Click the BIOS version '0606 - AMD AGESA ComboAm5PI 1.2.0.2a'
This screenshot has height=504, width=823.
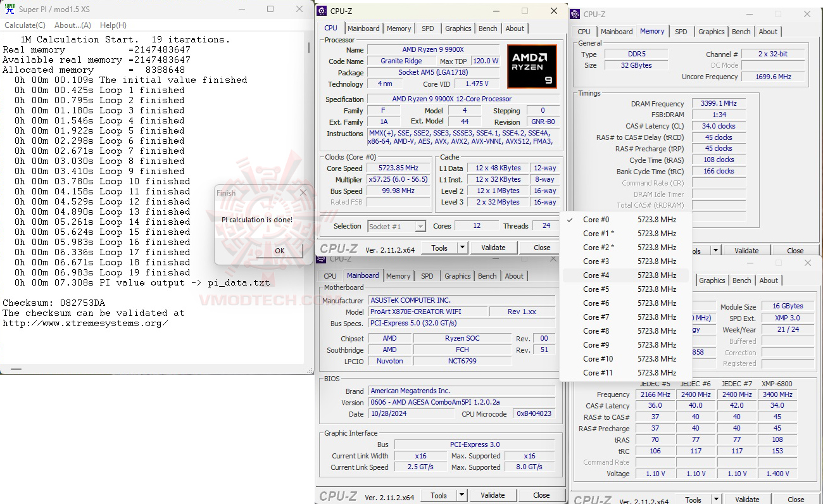coord(462,402)
